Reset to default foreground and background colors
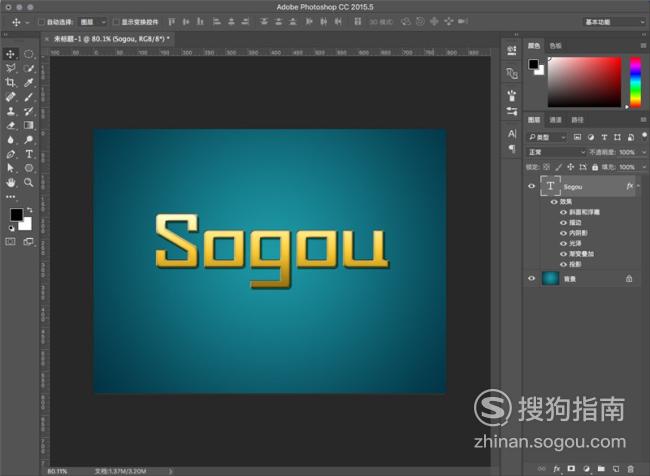 [x=12, y=228]
